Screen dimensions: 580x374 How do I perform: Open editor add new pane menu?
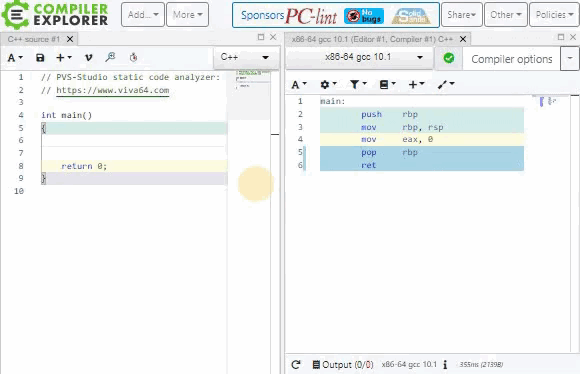tap(64, 58)
